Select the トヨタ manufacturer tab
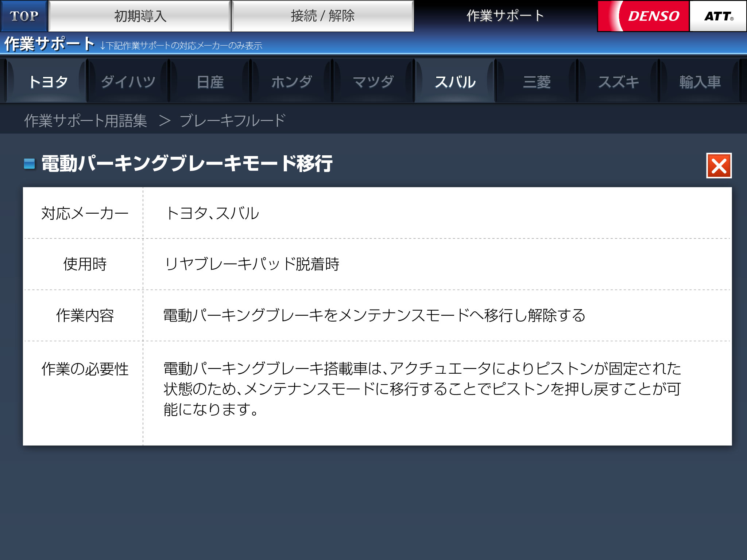Viewport: 747px width, 560px height. (x=47, y=82)
